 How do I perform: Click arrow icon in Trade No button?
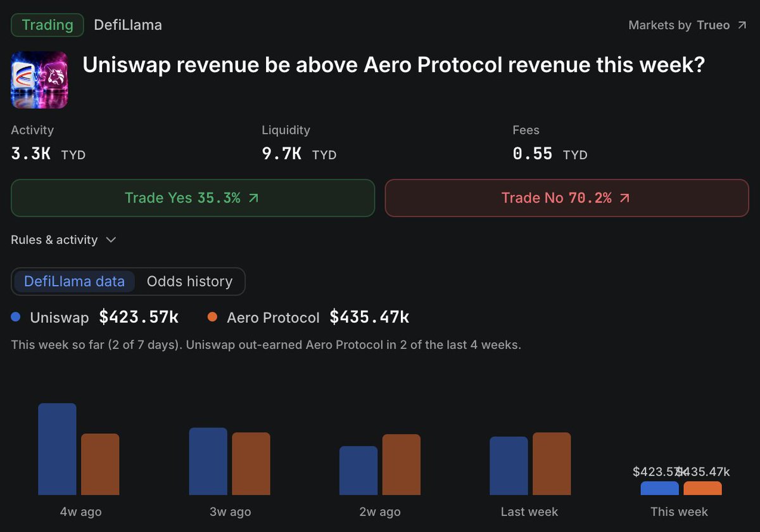(x=624, y=198)
